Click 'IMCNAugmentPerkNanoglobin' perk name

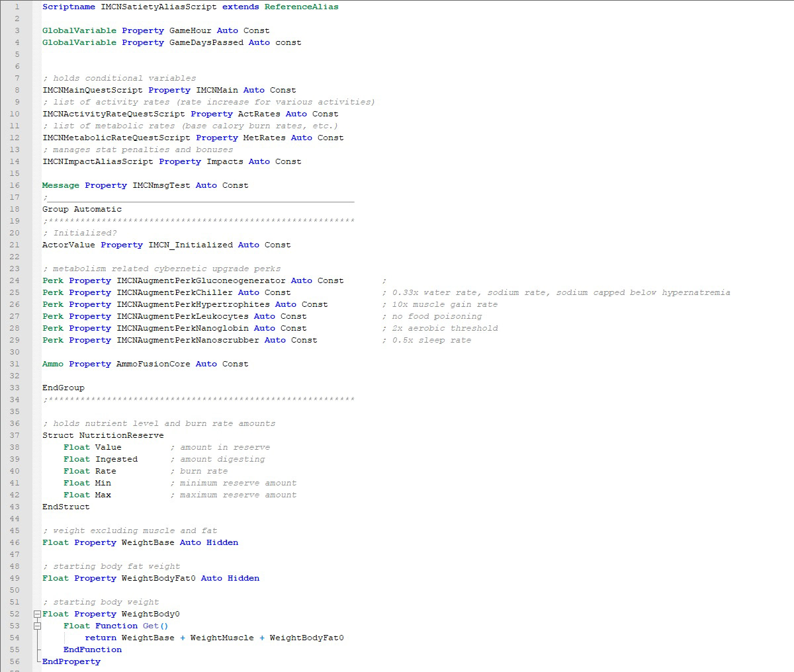pyautogui.click(x=183, y=328)
